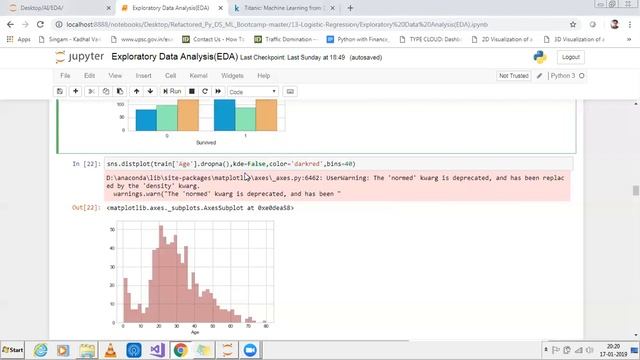
Task: Click the taskbar clock showing 20:20
Action: coord(613,350)
